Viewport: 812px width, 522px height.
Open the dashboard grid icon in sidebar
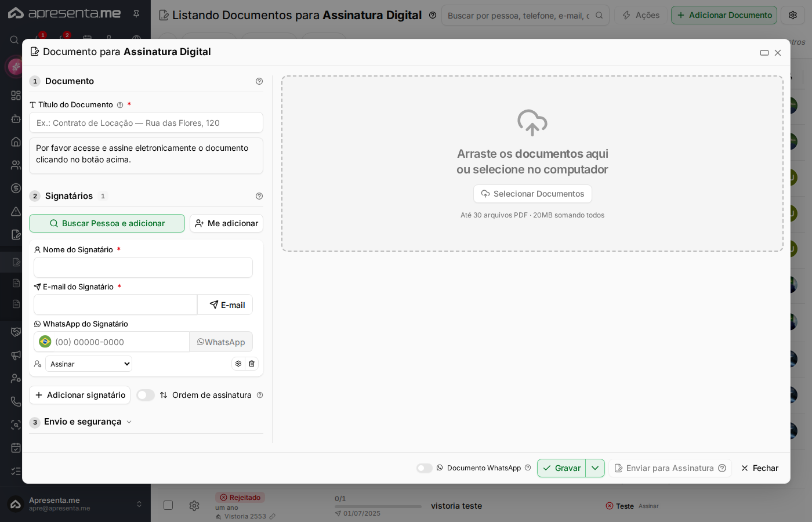click(16, 95)
